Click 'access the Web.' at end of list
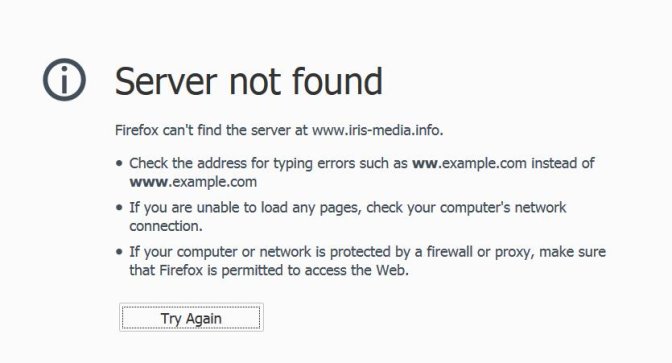The image size is (672, 363). click(x=357, y=270)
